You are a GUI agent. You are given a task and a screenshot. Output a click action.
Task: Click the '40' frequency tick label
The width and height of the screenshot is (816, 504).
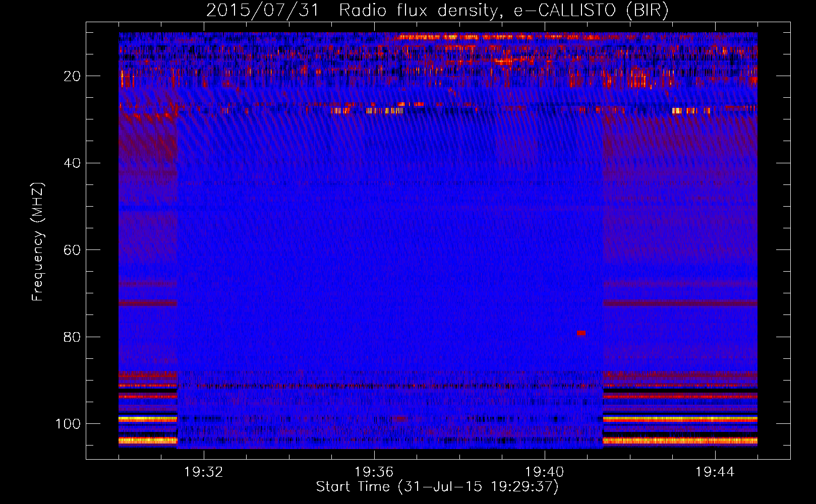point(72,163)
